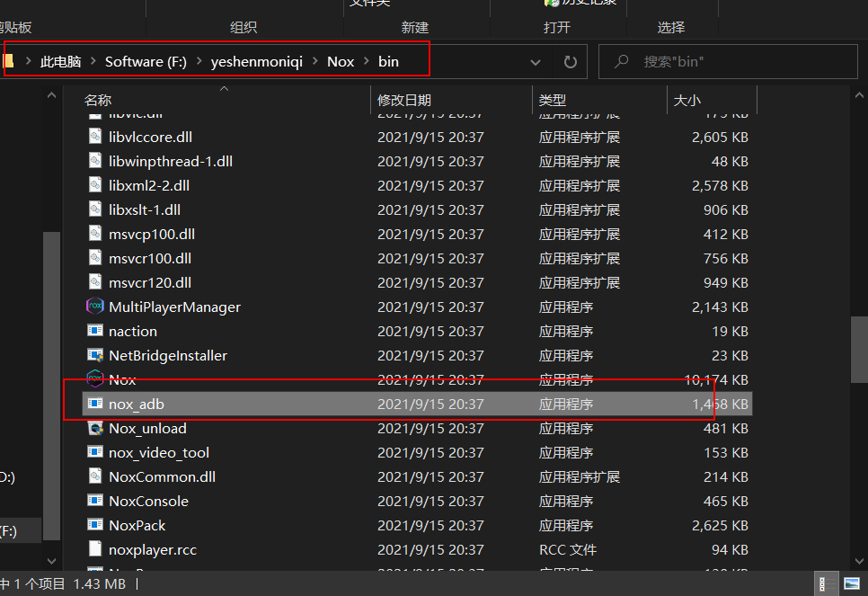This screenshot has height=596, width=868.
Task: Click the msvcr100.dll file icon
Action: (95, 258)
